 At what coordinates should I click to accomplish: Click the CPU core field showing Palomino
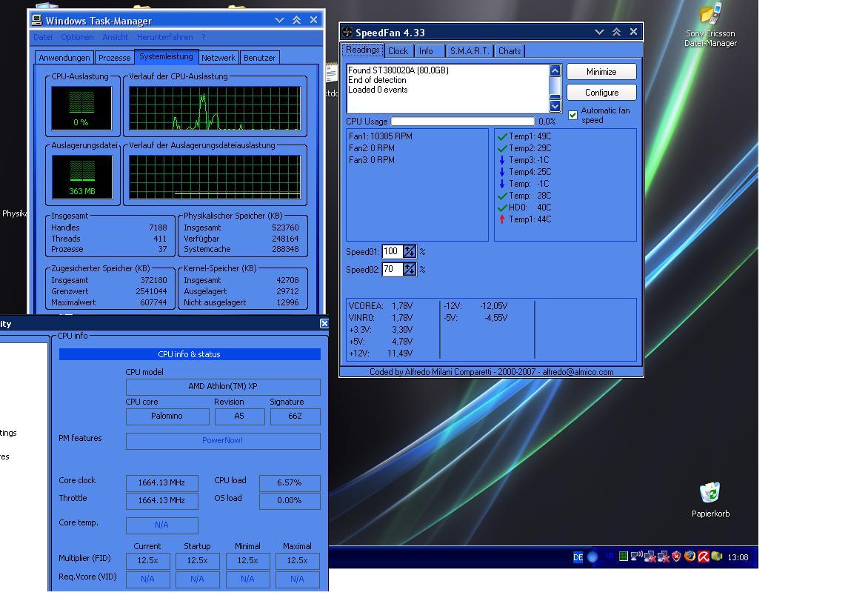point(167,416)
